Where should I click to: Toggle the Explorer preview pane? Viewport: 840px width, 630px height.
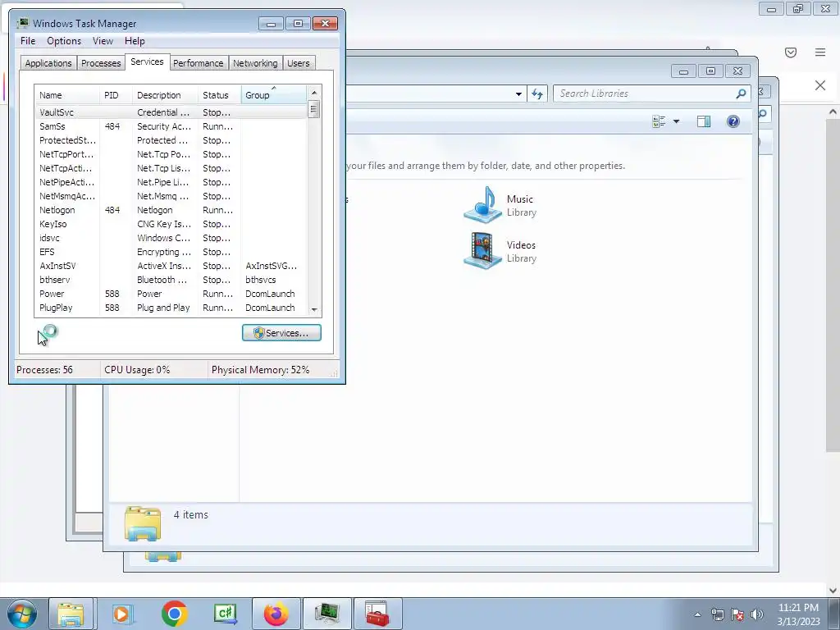(704, 121)
